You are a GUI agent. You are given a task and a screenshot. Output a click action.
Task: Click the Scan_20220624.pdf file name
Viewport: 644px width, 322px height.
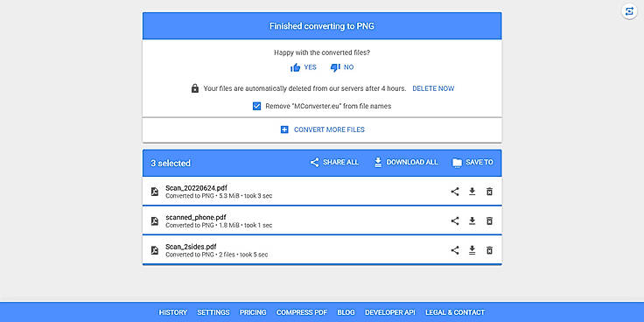pyautogui.click(x=196, y=188)
